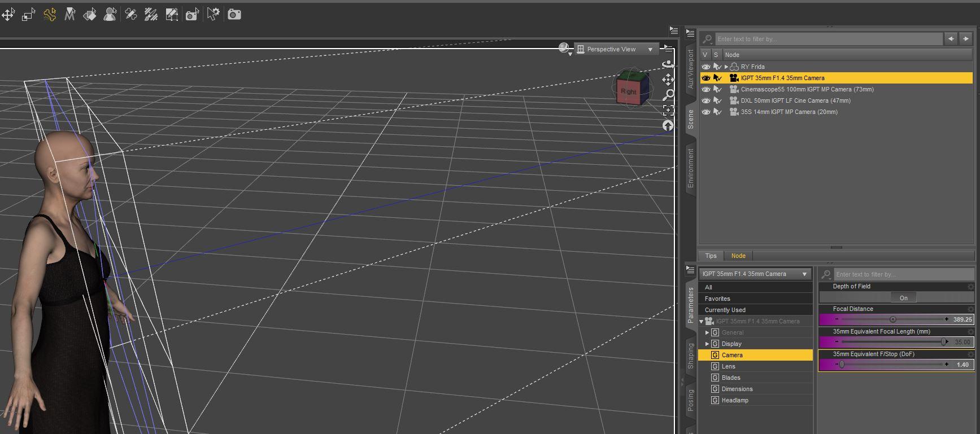Open the Tool Settings cursor-gear icon
The height and width of the screenshot is (434, 980).
214,15
